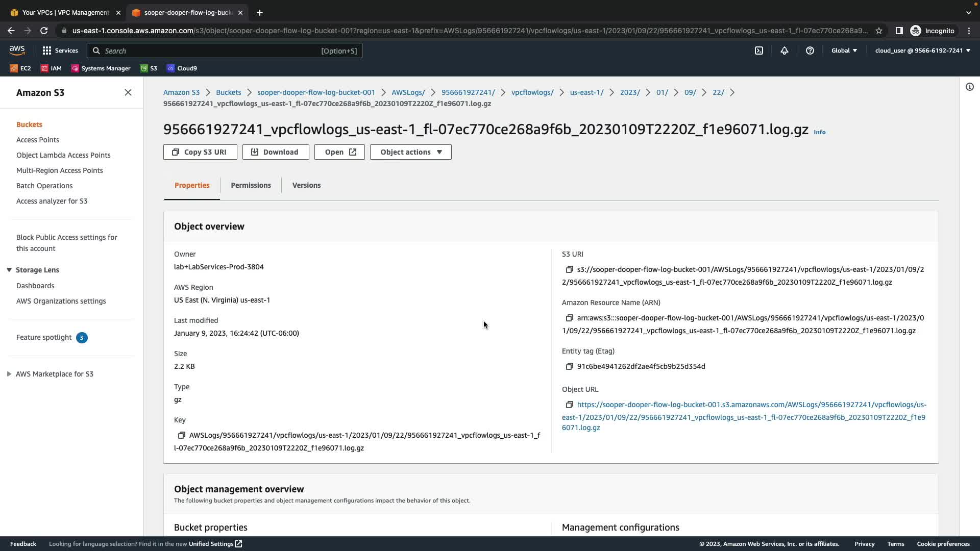This screenshot has height=551, width=980.
Task: Click the Download button
Action: pyautogui.click(x=276, y=152)
